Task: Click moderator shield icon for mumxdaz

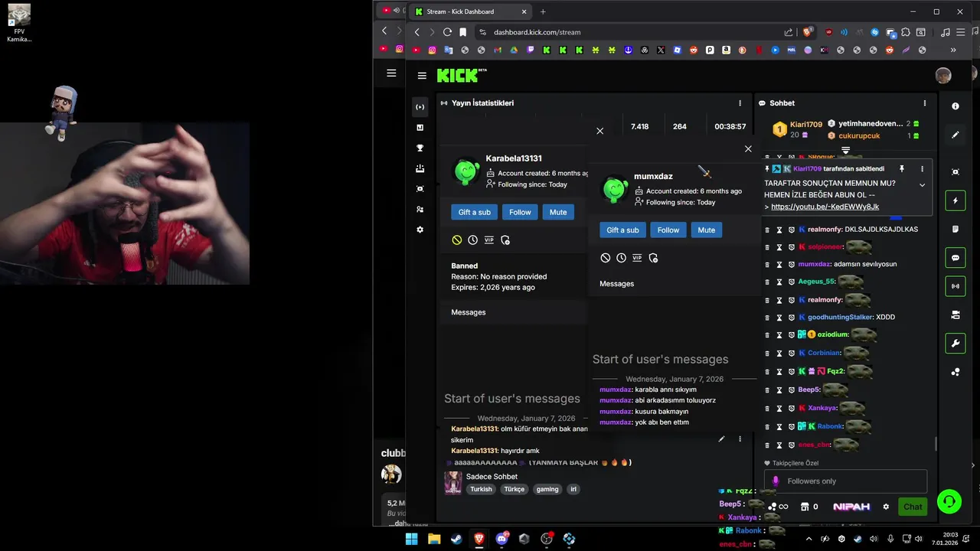Action: click(x=653, y=258)
